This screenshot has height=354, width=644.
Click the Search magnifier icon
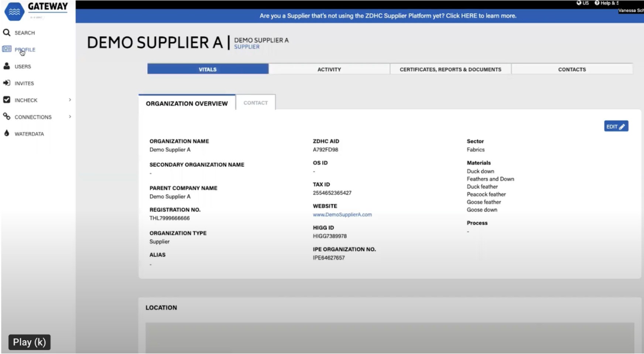pyautogui.click(x=7, y=33)
